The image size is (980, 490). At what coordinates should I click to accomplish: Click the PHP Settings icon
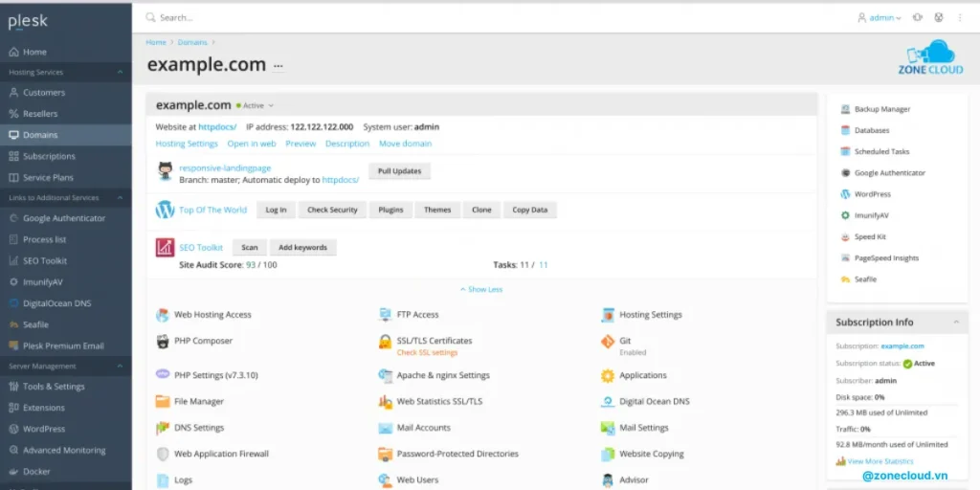163,375
